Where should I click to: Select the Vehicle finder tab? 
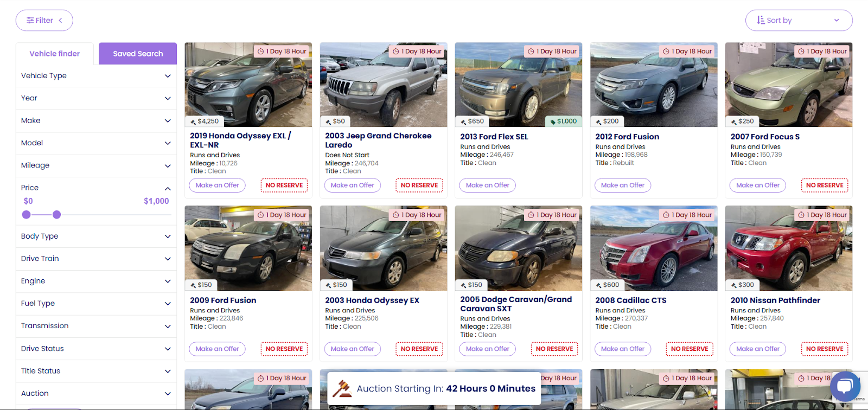pos(54,54)
